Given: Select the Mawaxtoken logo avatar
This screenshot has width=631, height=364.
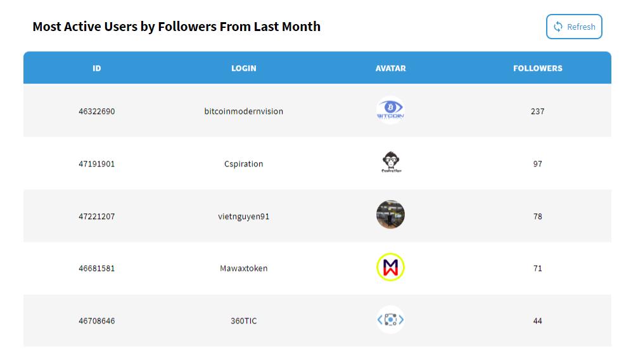Looking at the screenshot, I should pyautogui.click(x=390, y=268).
